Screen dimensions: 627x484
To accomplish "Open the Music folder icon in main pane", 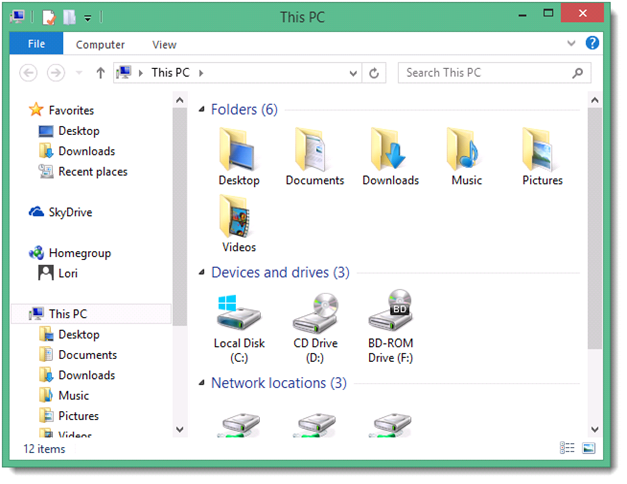I will pos(466,157).
